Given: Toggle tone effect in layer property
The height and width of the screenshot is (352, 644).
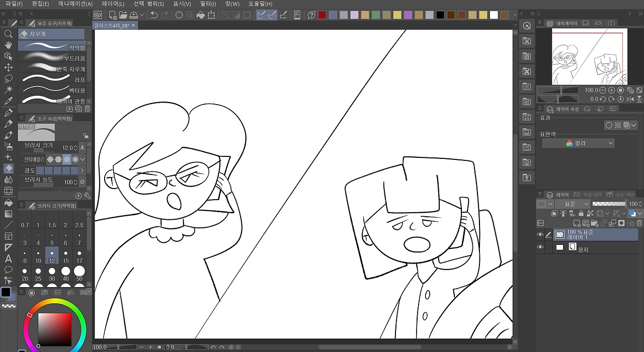Looking at the screenshot, I should tap(617, 125).
